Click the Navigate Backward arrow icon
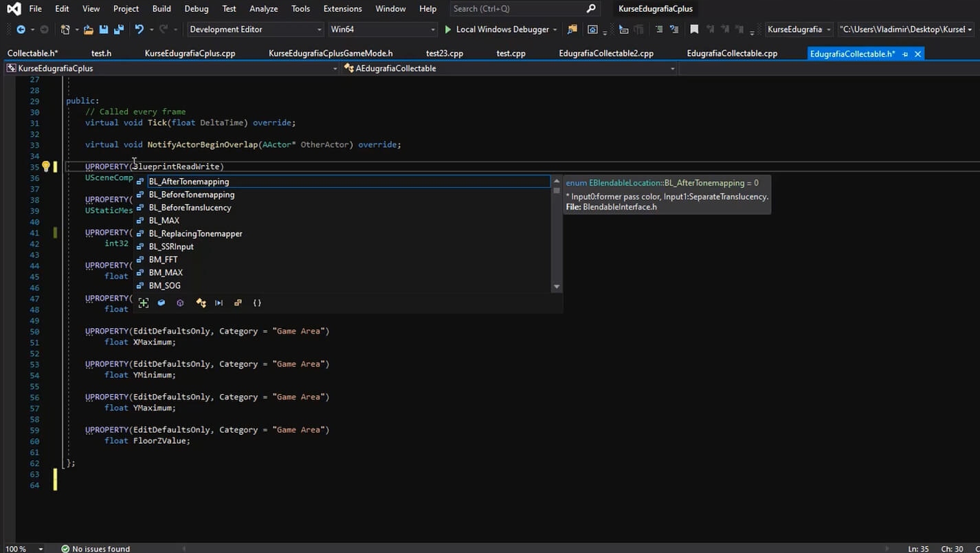The height and width of the screenshot is (553, 980). pos(21,30)
